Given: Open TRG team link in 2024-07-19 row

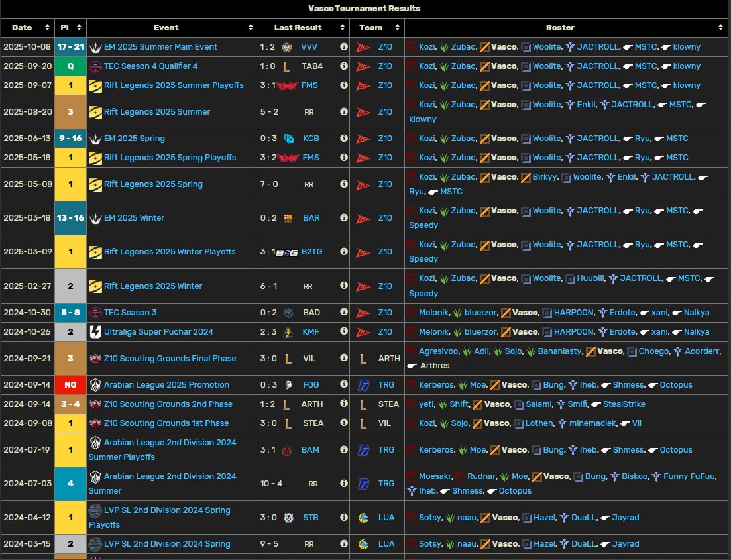Looking at the screenshot, I should (x=386, y=449).
